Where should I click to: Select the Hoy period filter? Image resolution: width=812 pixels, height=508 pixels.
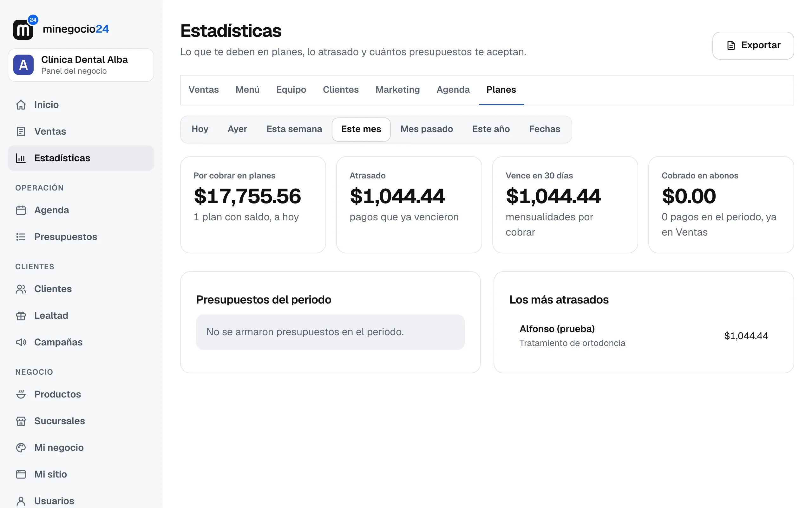click(200, 129)
